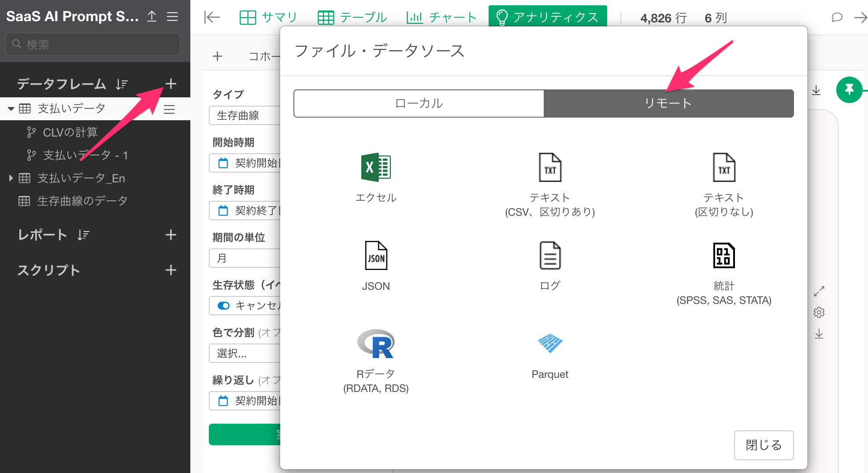
Task: Sort data frames with the sort icon
Action: point(122,84)
